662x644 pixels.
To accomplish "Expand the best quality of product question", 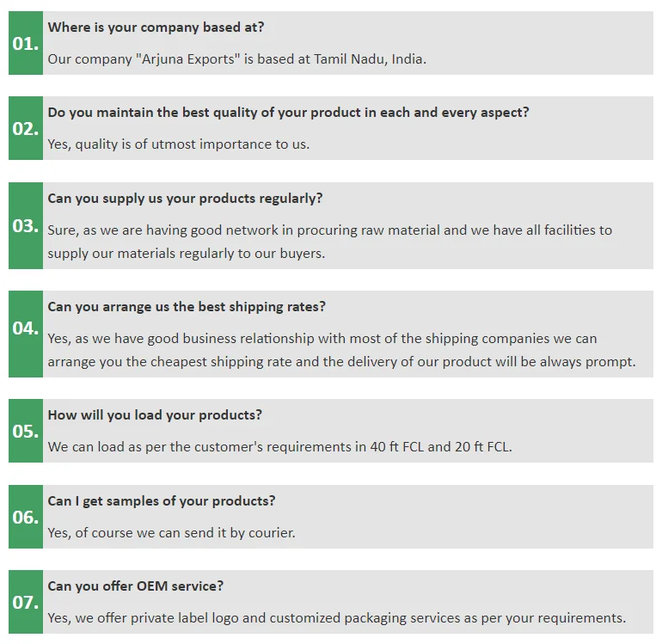I will pyautogui.click(x=288, y=113).
